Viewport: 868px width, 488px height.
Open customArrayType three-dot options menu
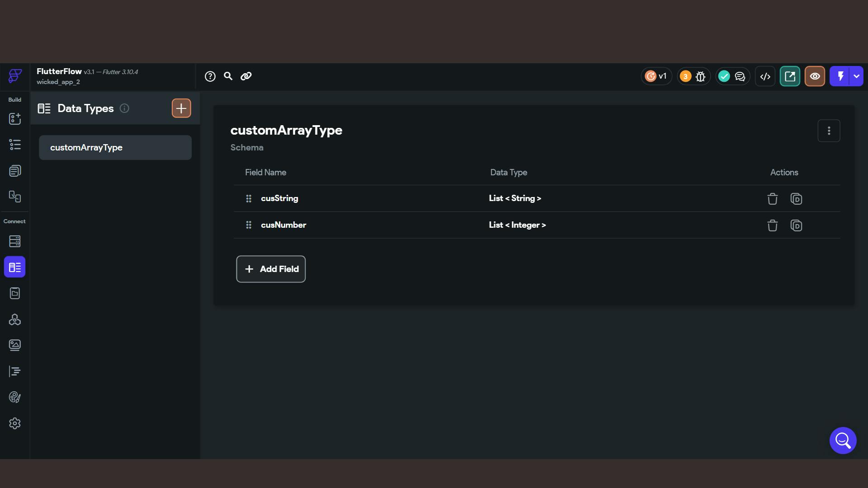[829, 131]
